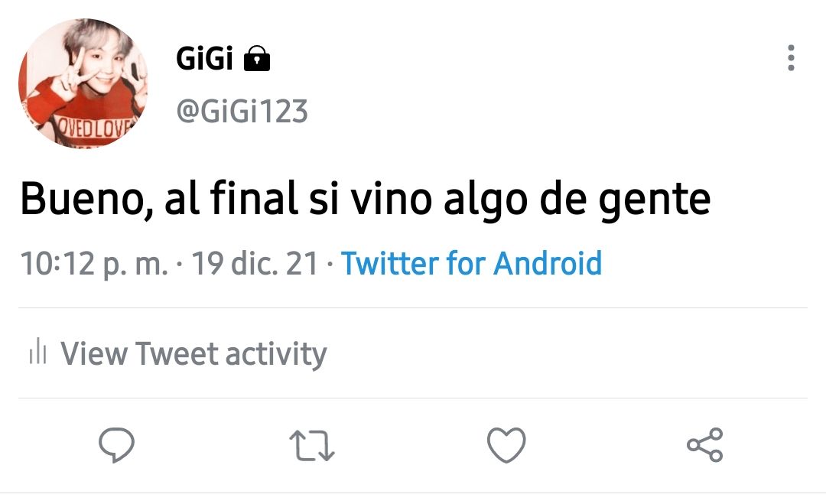This screenshot has height=504, width=826.
Task: Open the three-dot more options menu
Action: point(791,58)
